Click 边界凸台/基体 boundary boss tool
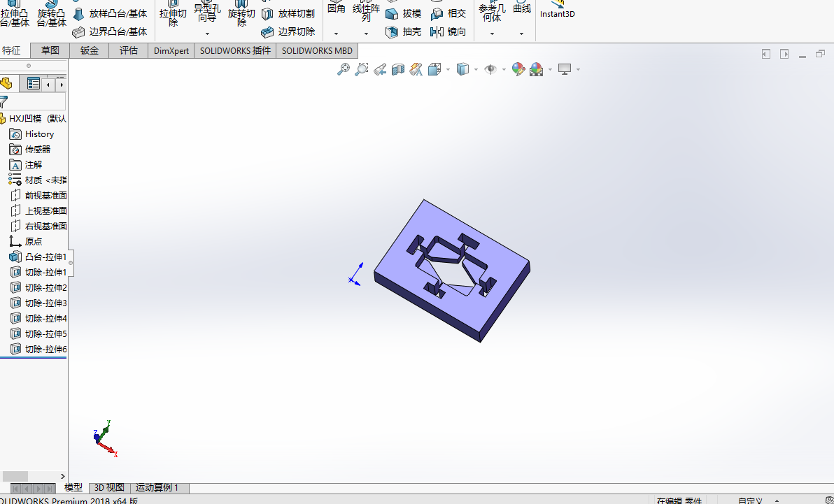 click(x=110, y=32)
